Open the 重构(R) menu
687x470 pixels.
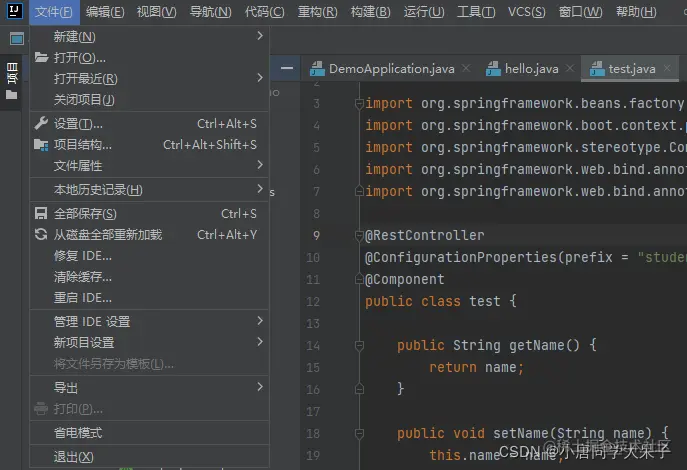pyautogui.click(x=318, y=12)
